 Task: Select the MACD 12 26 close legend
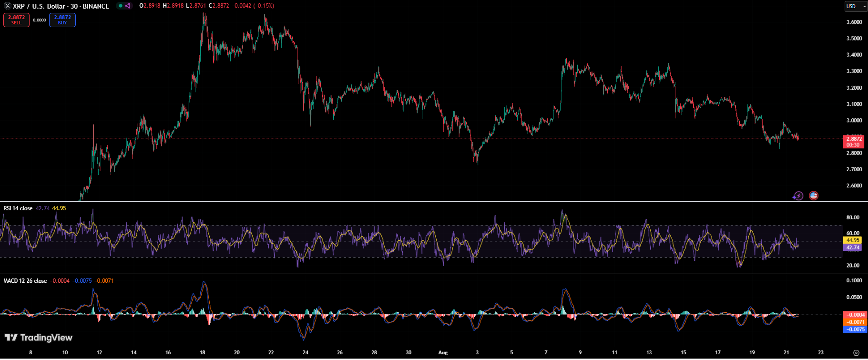(25, 281)
